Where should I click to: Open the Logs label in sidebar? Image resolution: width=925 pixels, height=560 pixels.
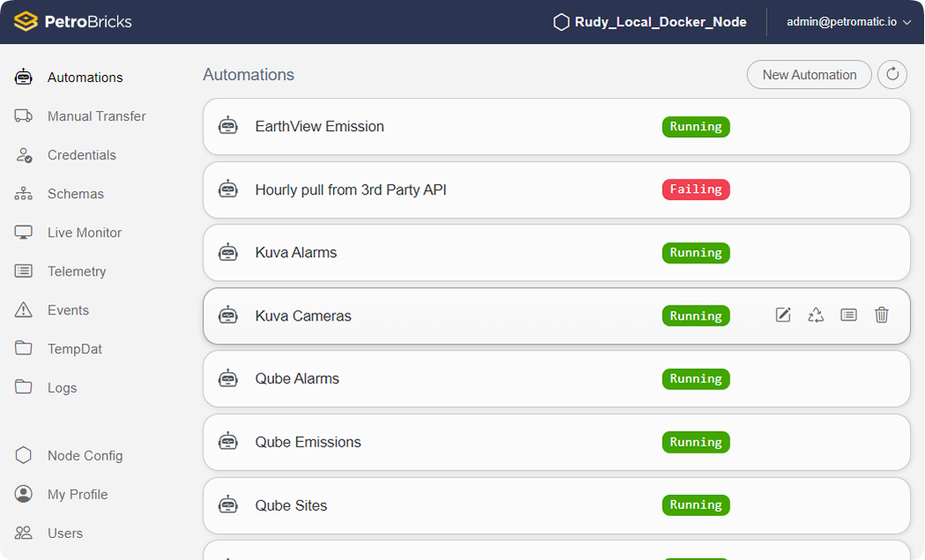[63, 388]
